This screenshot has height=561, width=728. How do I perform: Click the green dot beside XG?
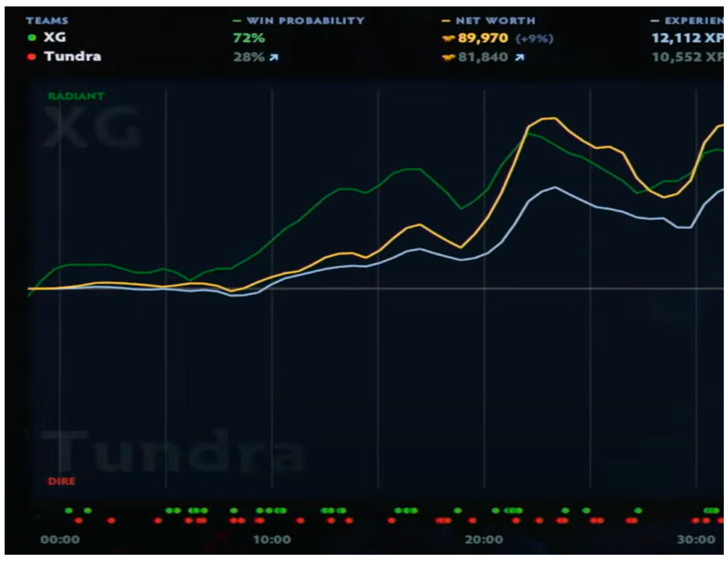[x=32, y=38]
